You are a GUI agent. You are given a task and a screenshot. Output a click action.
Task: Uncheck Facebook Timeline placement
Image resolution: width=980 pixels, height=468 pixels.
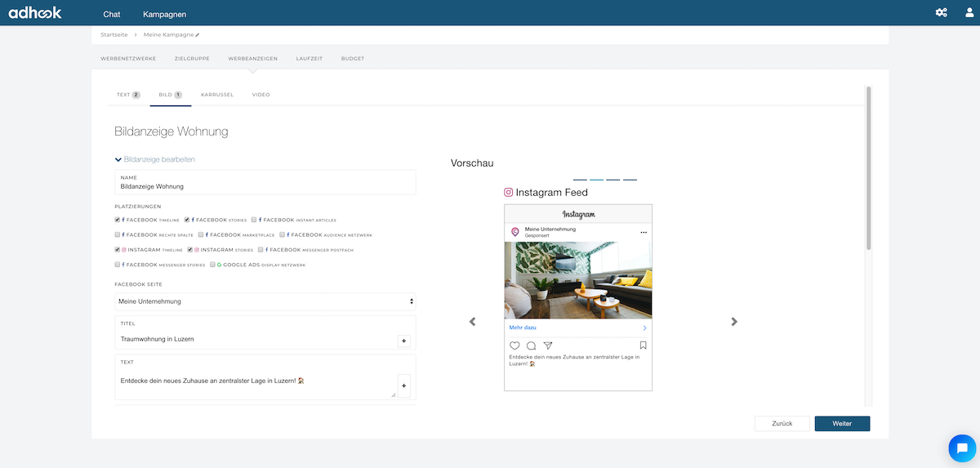tap(118, 220)
